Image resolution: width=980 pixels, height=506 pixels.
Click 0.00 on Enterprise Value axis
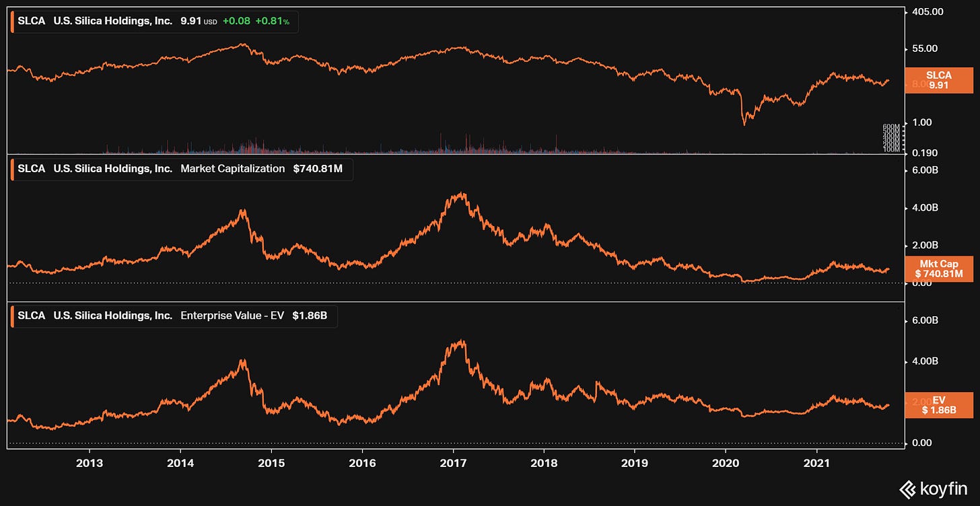pyautogui.click(x=923, y=443)
